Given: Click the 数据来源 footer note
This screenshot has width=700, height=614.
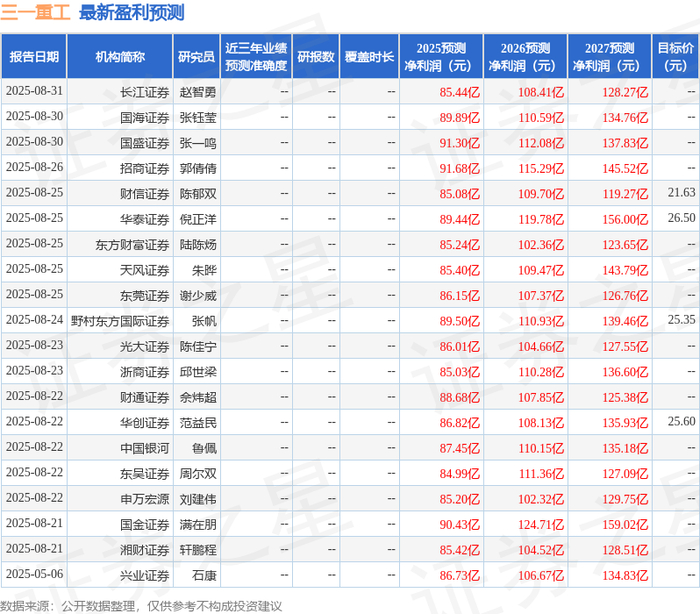Looking at the screenshot, I should (x=141, y=606).
